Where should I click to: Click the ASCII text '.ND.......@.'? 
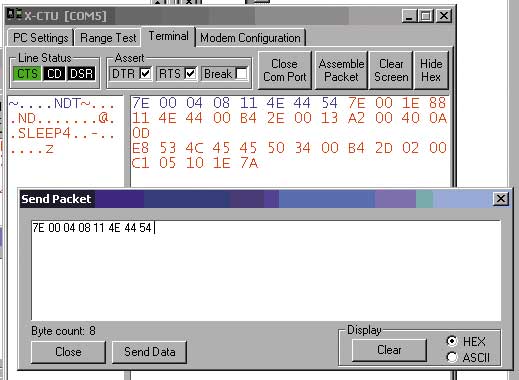coord(62,118)
